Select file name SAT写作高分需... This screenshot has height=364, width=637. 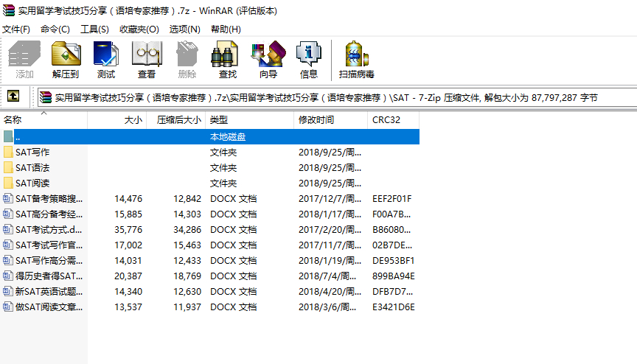coord(49,260)
